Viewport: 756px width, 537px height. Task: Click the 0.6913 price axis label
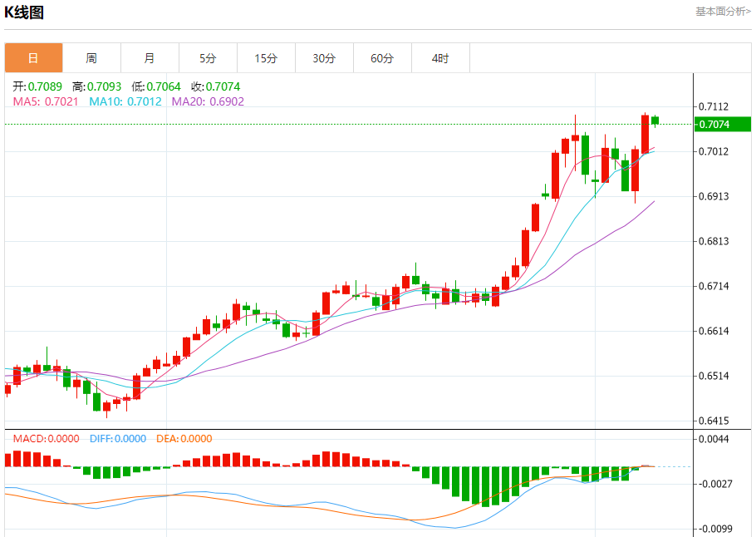pos(714,196)
